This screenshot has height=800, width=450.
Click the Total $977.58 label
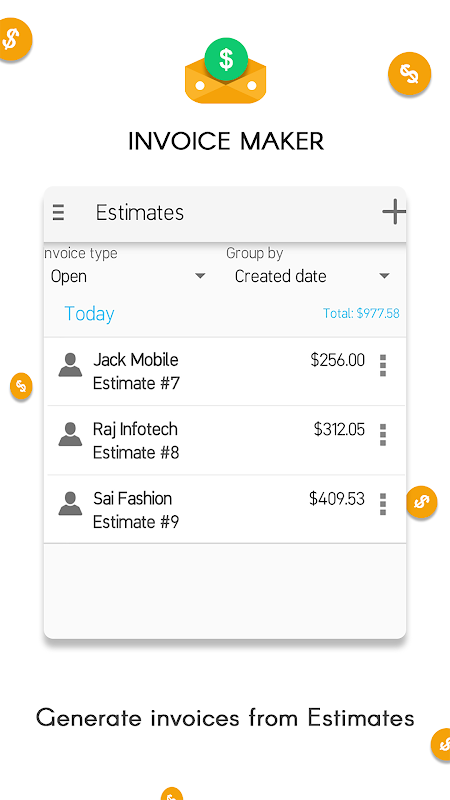(361, 313)
